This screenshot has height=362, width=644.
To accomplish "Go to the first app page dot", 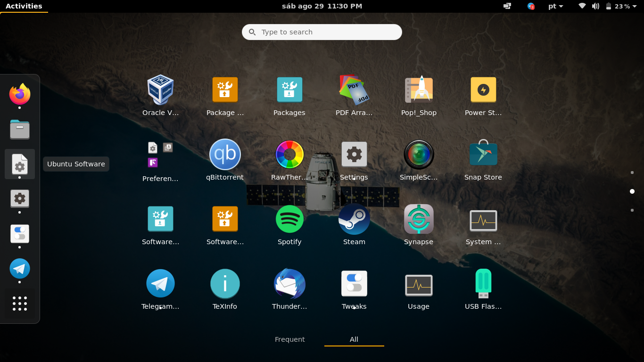I will coord(632,173).
